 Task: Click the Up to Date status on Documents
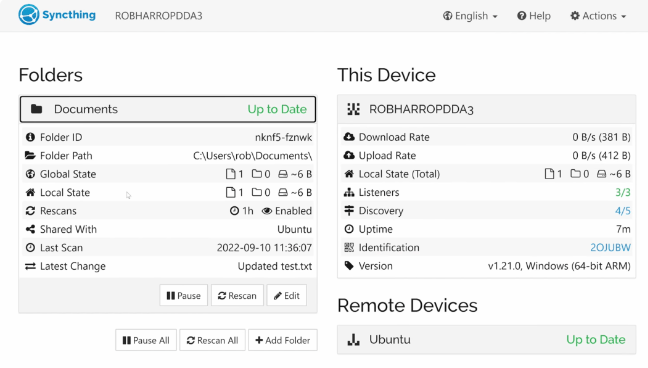pos(277,109)
